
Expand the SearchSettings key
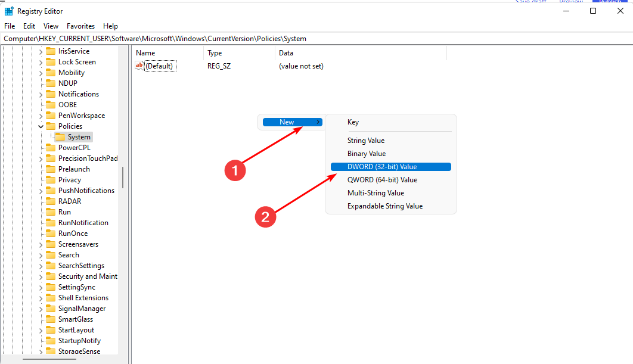[x=41, y=266]
